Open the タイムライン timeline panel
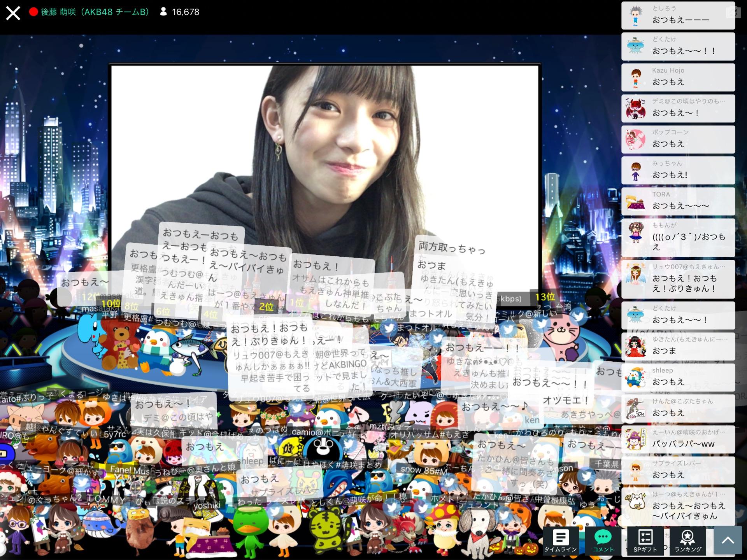The width and height of the screenshot is (747, 560). pos(560,541)
